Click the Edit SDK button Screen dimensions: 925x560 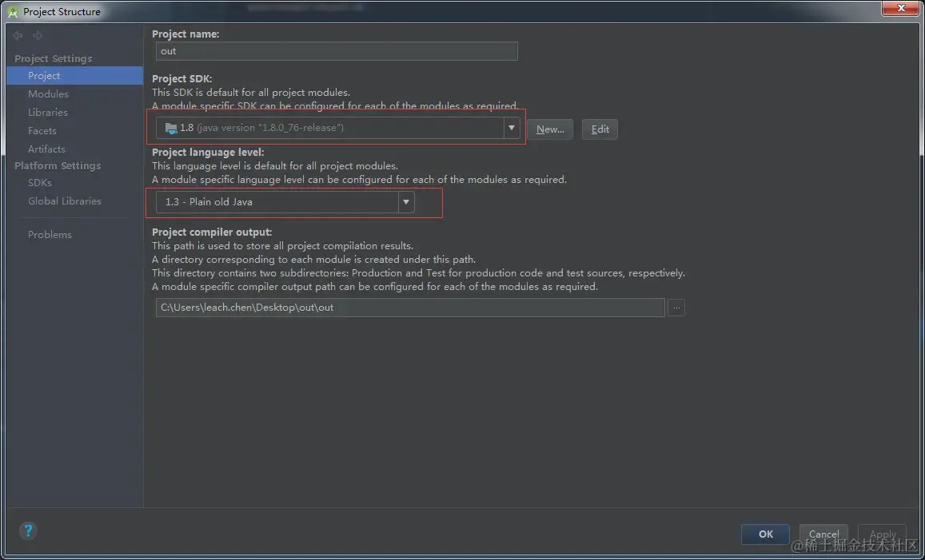pos(600,129)
